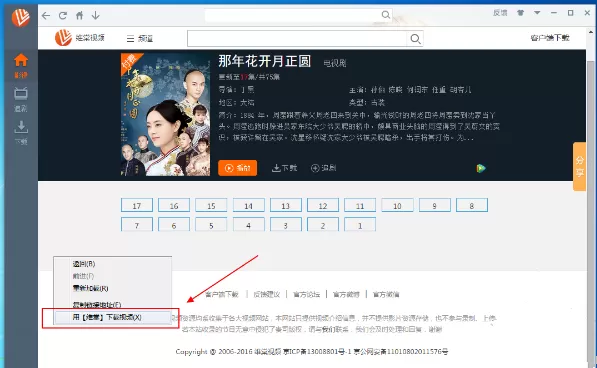Select episode 15

pos(211,206)
